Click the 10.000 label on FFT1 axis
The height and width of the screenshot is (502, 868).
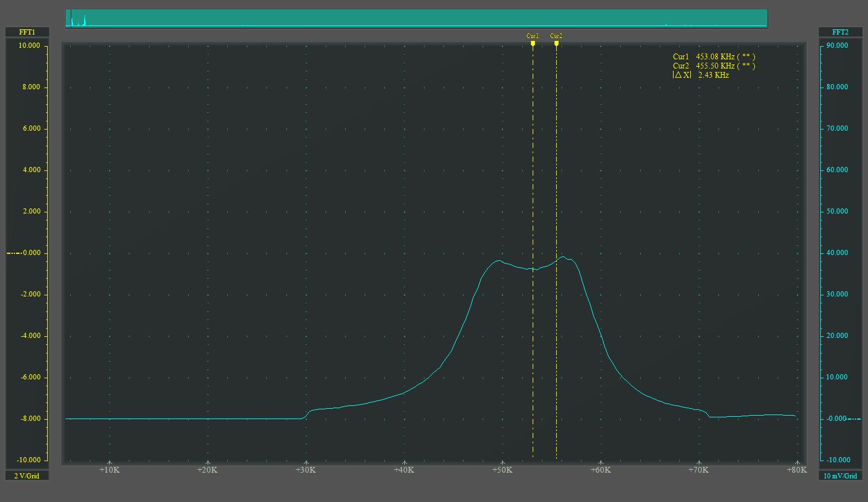pyautogui.click(x=29, y=45)
